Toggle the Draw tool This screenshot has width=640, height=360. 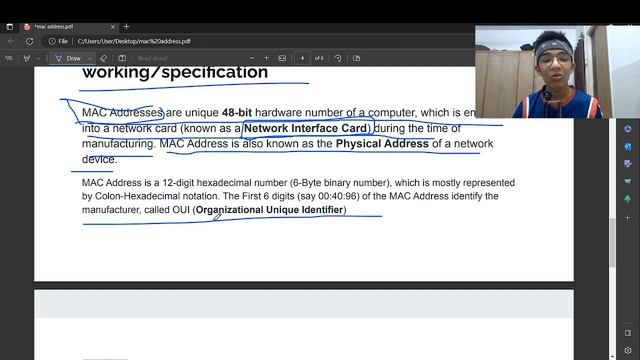[x=69, y=58]
